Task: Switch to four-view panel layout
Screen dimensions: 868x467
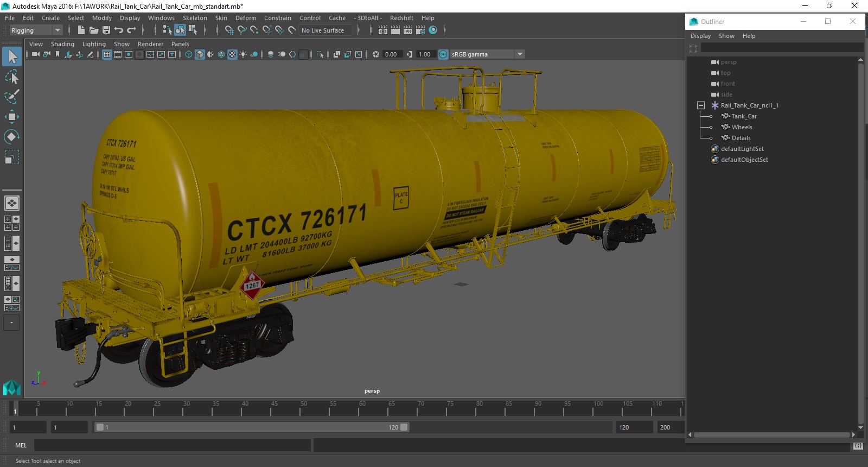Action: pyautogui.click(x=12, y=223)
